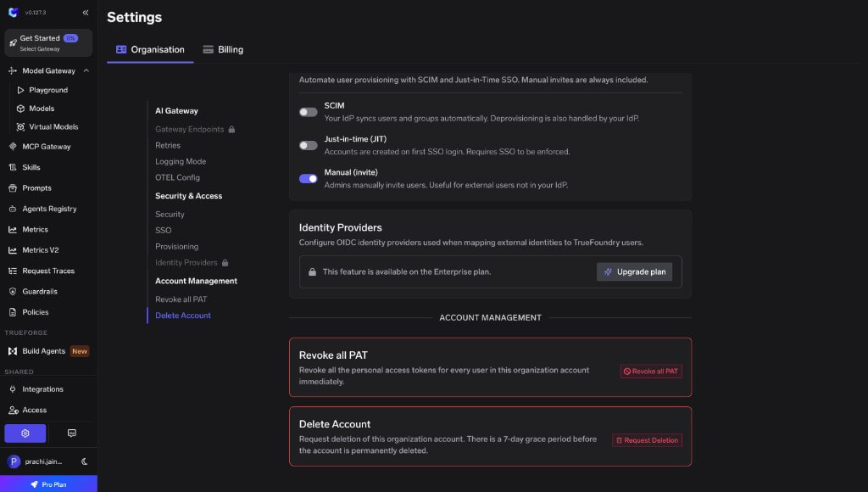Click the Integrations plug icon
The width and height of the screenshot is (868, 492).
pos(12,389)
